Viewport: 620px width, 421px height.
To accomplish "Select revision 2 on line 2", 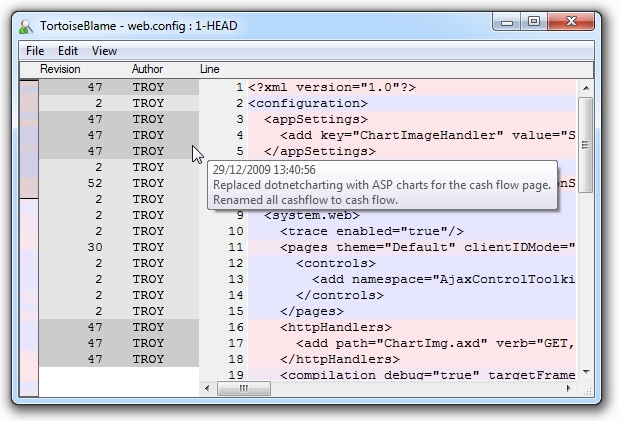I will pos(98,103).
